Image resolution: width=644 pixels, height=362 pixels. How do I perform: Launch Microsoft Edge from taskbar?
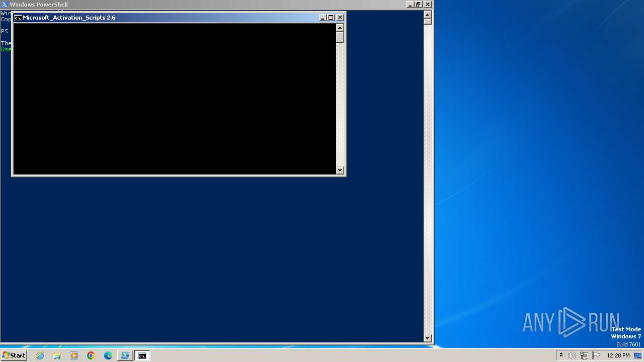[x=108, y=355]
